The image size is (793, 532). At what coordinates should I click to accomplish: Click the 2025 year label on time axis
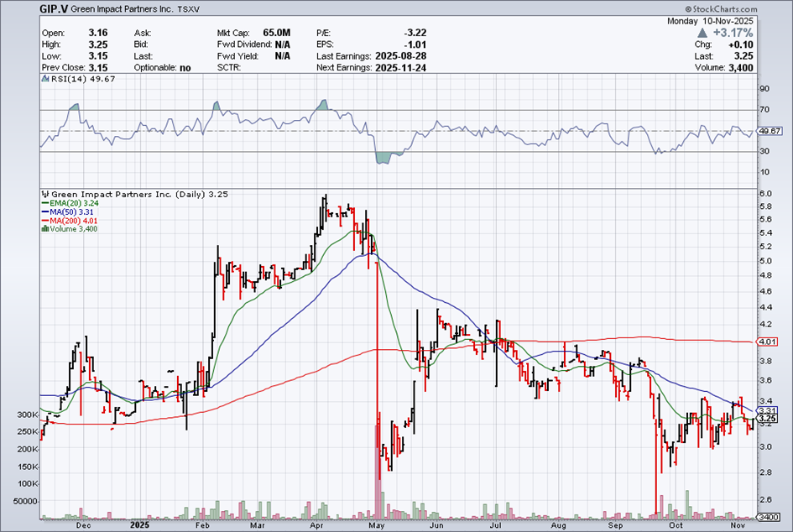pos(140,525)
